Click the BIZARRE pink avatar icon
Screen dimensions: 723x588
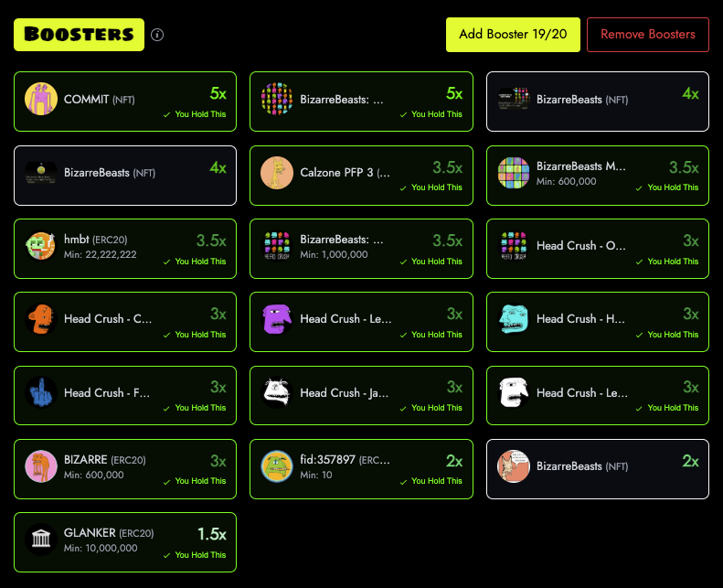pos(41,466)
